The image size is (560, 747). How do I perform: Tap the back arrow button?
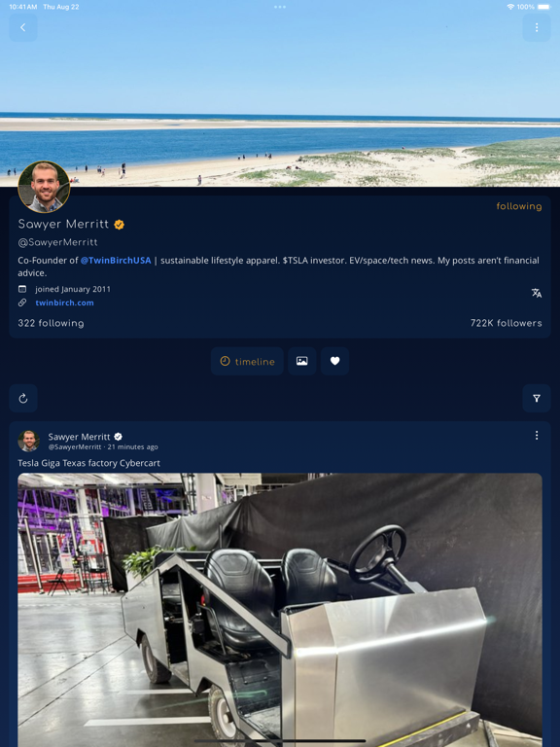coord(23,27)
